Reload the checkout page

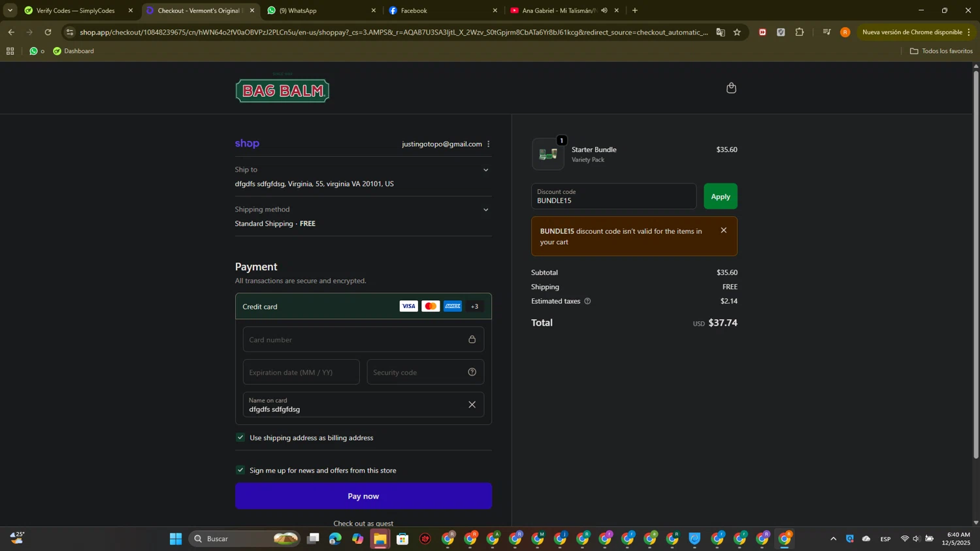(x=48, y=32)
